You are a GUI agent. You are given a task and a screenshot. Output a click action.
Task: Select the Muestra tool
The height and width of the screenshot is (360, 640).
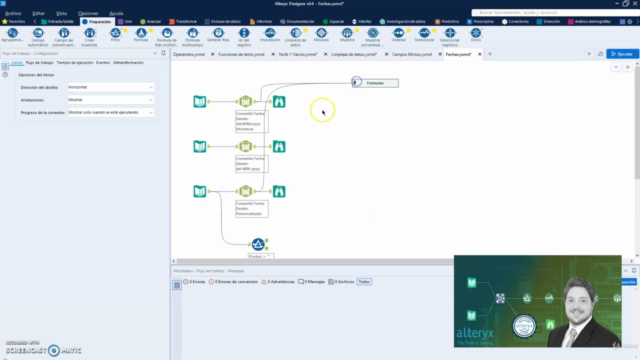tap(347, 35)
